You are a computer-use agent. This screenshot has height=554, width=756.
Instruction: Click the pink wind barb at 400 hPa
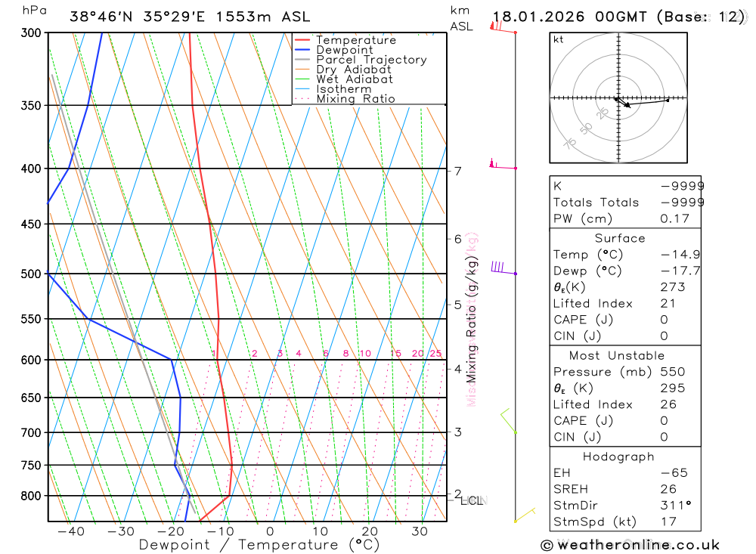point(503,164)
